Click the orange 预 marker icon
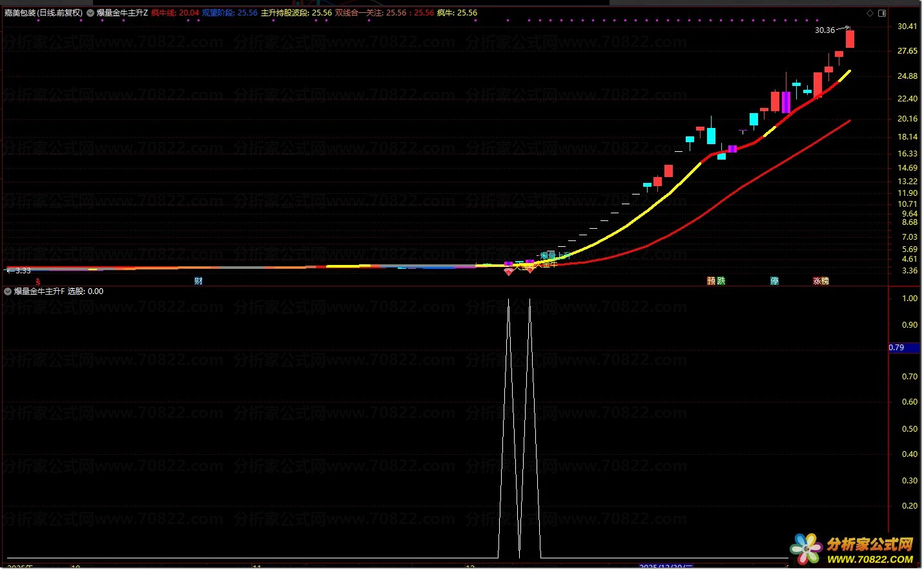The height and width of the screenshot is (570, 924). 712,281
